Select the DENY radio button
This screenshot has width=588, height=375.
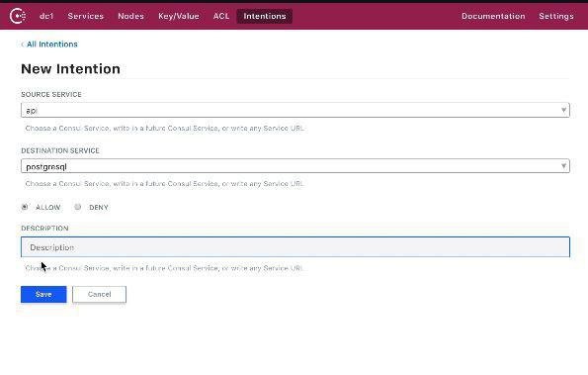[x=78, y=207]
